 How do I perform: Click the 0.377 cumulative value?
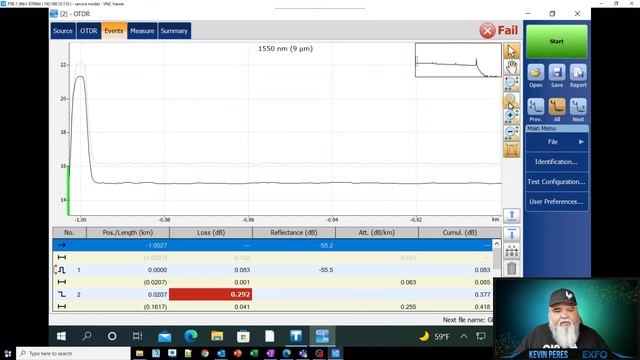coord(482,294)
